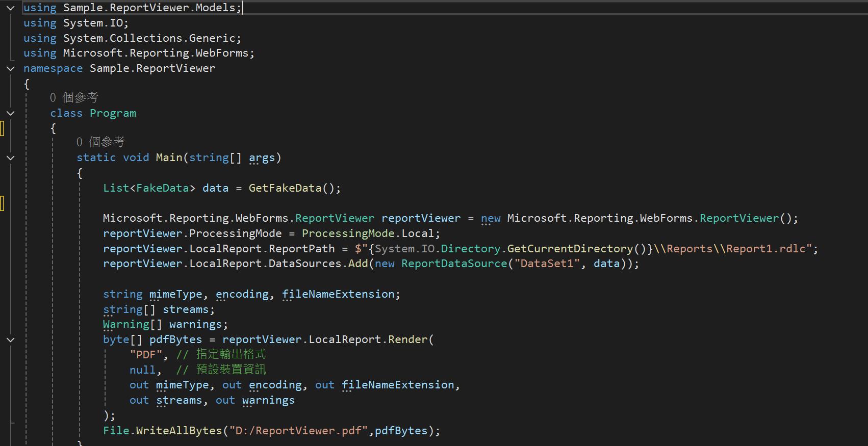Click the "DataSet1" string literal

coord(547,264)
